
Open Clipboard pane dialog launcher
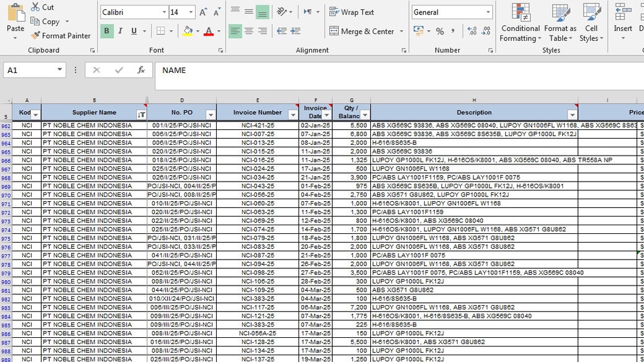(x=93, y=50)
